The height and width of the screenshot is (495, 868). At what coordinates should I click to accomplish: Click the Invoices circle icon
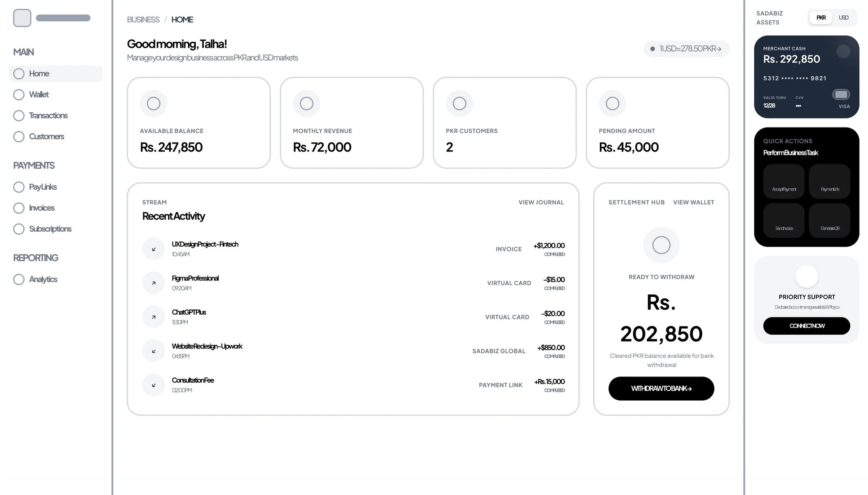(19, 208)
